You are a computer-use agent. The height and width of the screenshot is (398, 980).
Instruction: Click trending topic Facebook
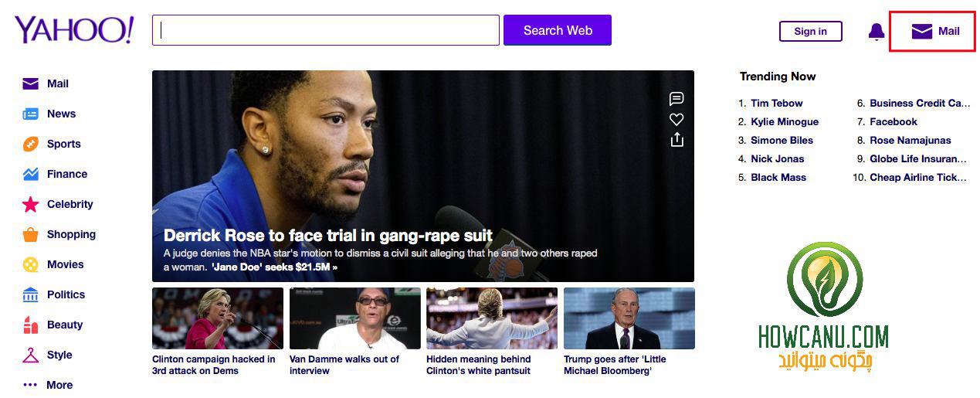894,121
